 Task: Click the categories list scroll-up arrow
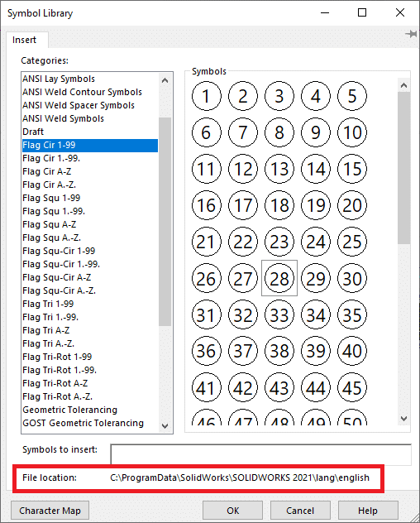click(165, 80)
